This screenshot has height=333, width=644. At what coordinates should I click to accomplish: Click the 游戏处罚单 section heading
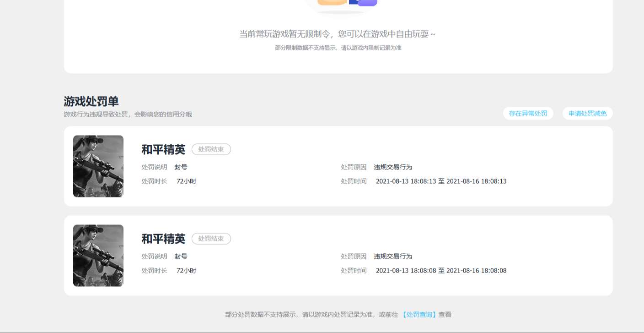(x=91, y=101)
